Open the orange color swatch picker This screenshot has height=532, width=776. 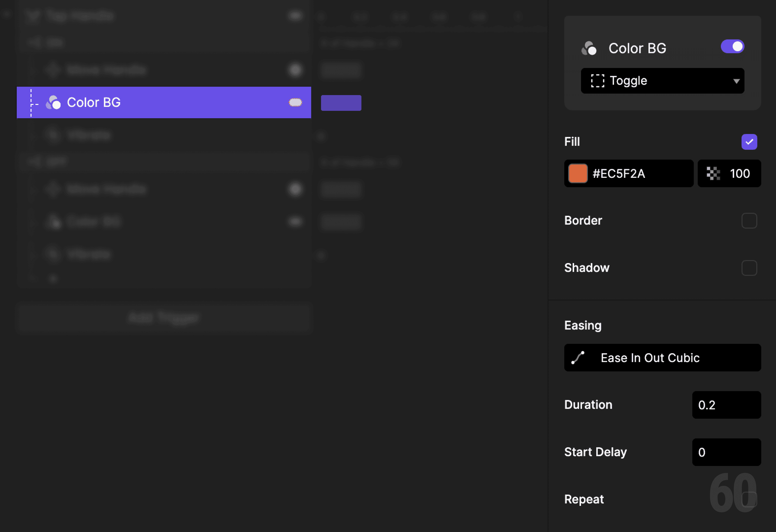click(578, 173)
